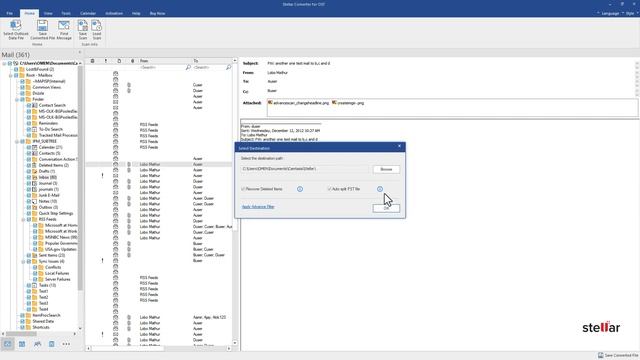Open the Style dropdown at top right
This screenshot has width=640, height=360.
pyautogui.click(x=631, y=13)
